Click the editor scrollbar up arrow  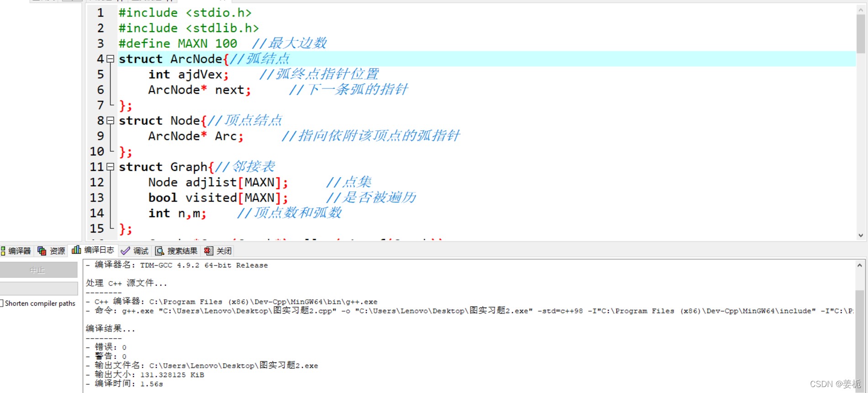(861, 9)
